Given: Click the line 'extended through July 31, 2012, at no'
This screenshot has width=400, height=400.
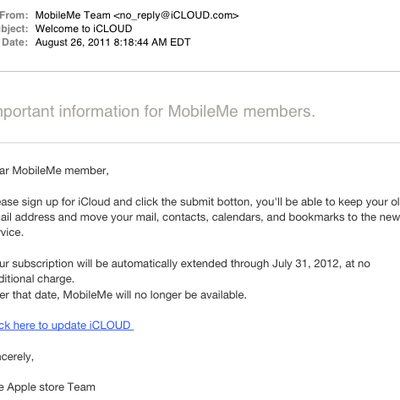Looking at the screenshot, I should [x=275, y=264].
